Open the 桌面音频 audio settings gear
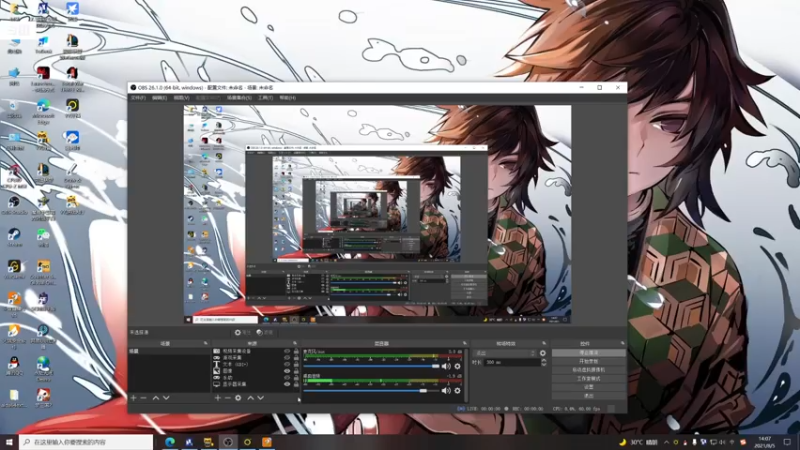The image size is (800, 450). coord(457,390)
